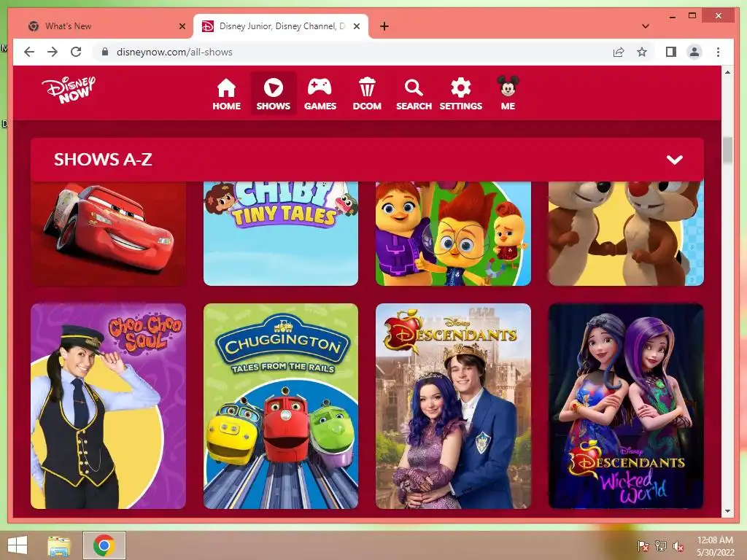Image resolution: width=747 pixels, height=560 pixels.
Task: Click the muted volume tray icon
Action: 678,546
